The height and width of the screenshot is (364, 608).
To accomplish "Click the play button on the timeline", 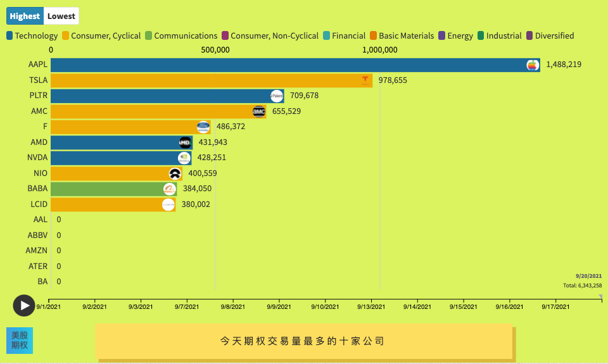I will point(24,306).
